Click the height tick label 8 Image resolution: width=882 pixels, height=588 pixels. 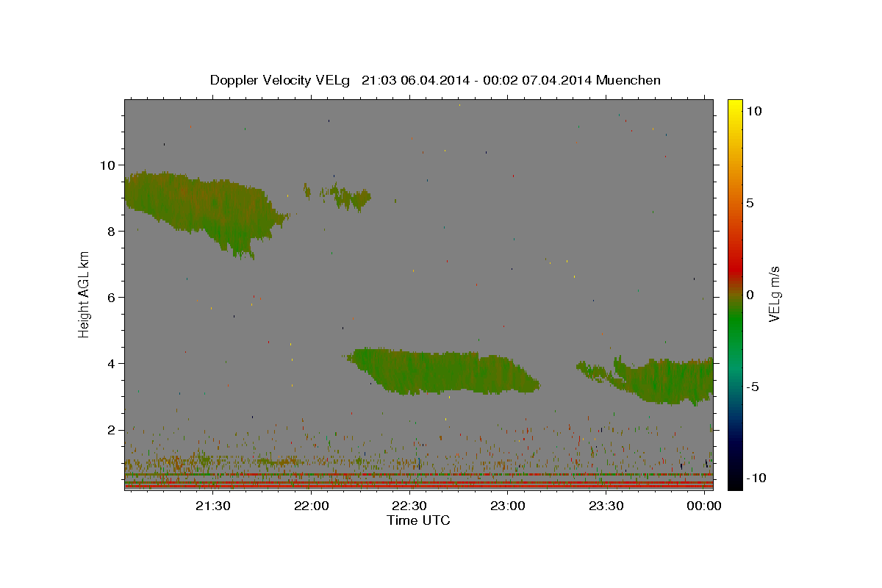[x=112, y=231]
